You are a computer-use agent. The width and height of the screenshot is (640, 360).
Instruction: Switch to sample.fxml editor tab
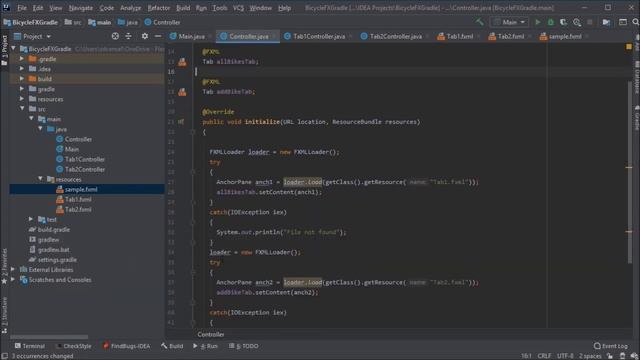[x=565, y=36]
